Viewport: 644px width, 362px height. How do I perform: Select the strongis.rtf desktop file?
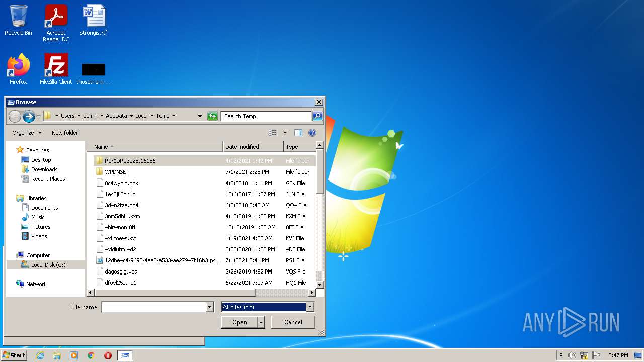click(94, 20)
